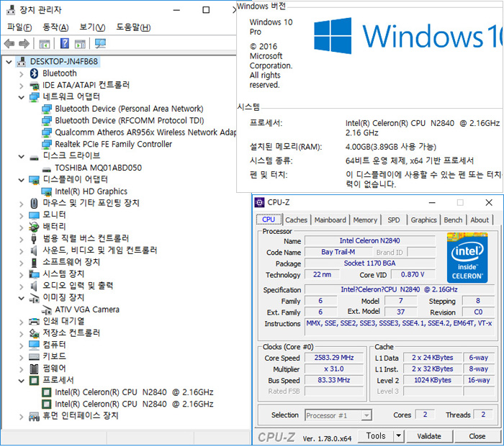
Task: Click the Windows logo in the version panel
Action: (333, 36)
